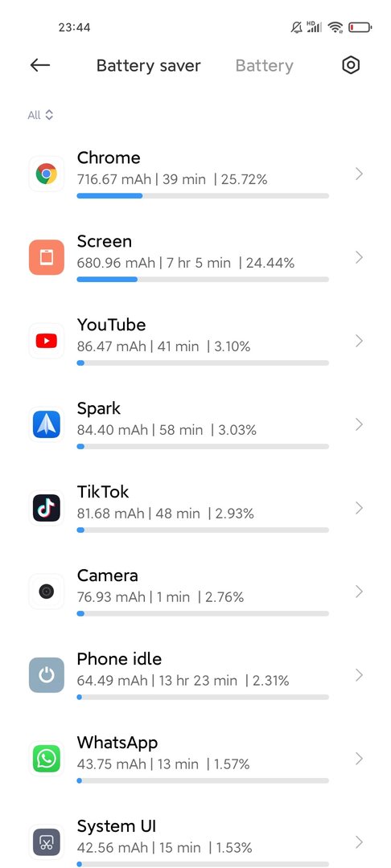391x868 pixels.
Task: Tap the YouTube app icon
Action: pos(47,341)
